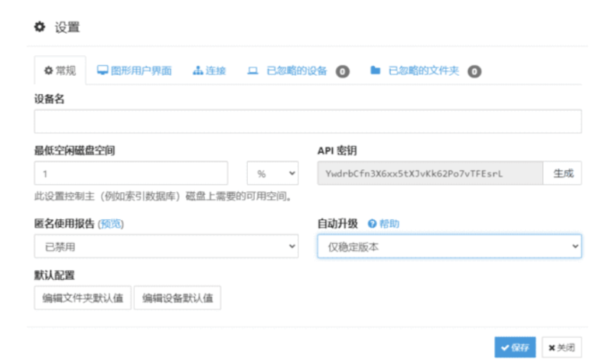Open the 预览 link for usage report
This screenshot has height=364, width=612.
[111, 224]
